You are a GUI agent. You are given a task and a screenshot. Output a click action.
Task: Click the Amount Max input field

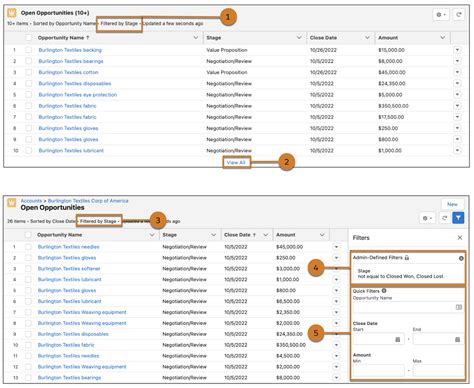click(438, 370)
